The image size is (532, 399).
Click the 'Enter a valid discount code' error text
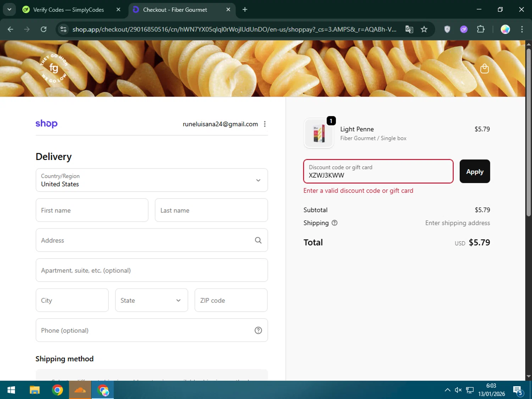coord(358,190)
